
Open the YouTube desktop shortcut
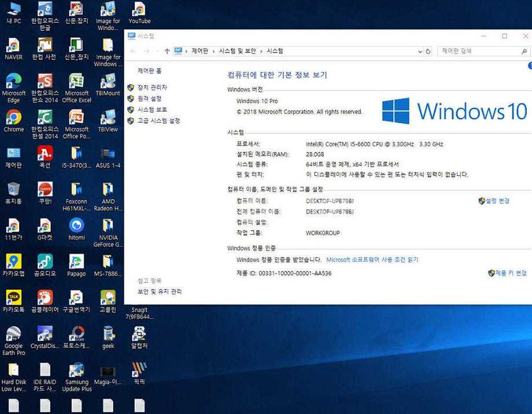139,13
